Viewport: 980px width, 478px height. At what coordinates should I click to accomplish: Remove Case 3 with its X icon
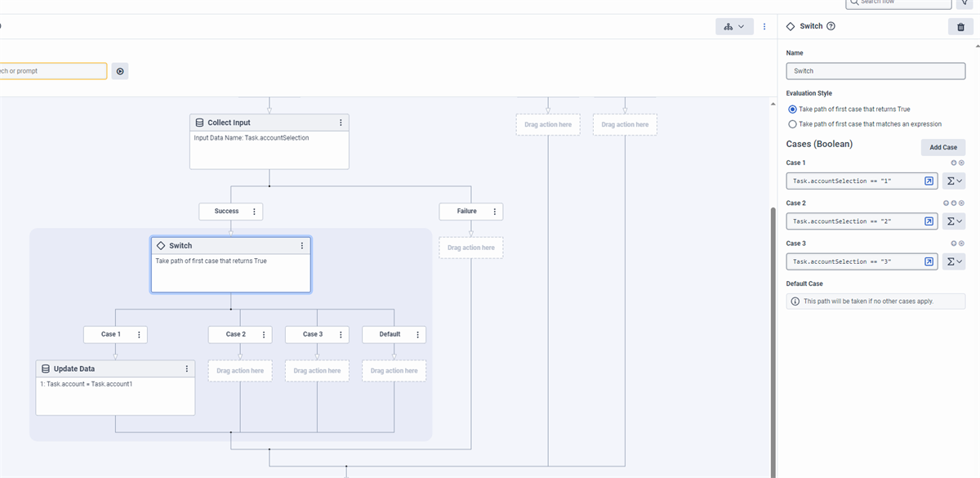pos(961,243)
